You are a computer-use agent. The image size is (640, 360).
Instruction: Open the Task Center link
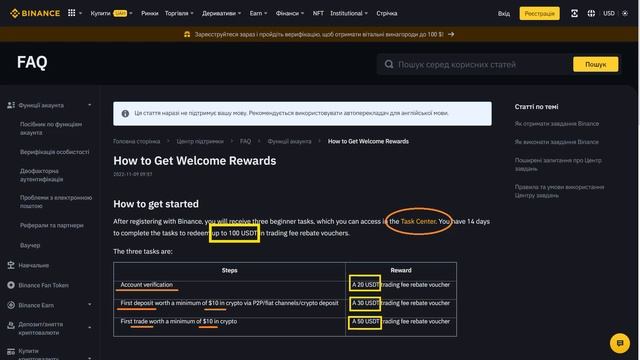(x=418, y=221)
